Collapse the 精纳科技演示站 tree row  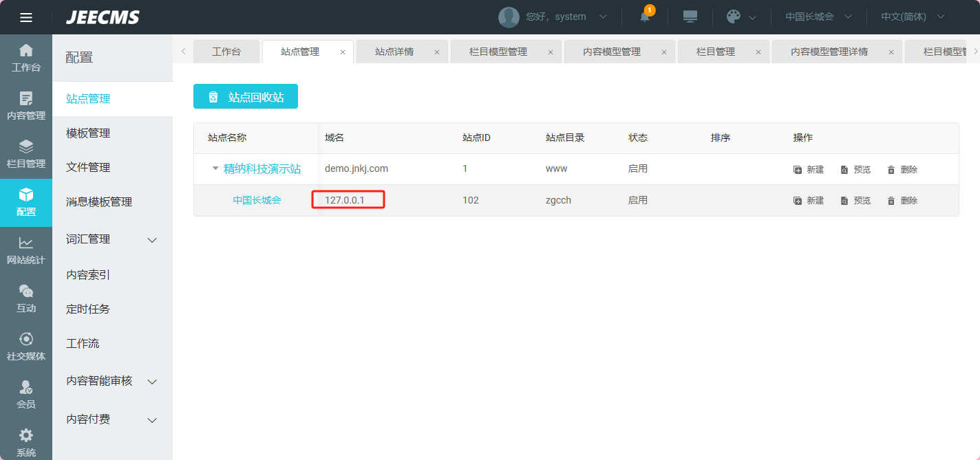(x=215, y=168)
